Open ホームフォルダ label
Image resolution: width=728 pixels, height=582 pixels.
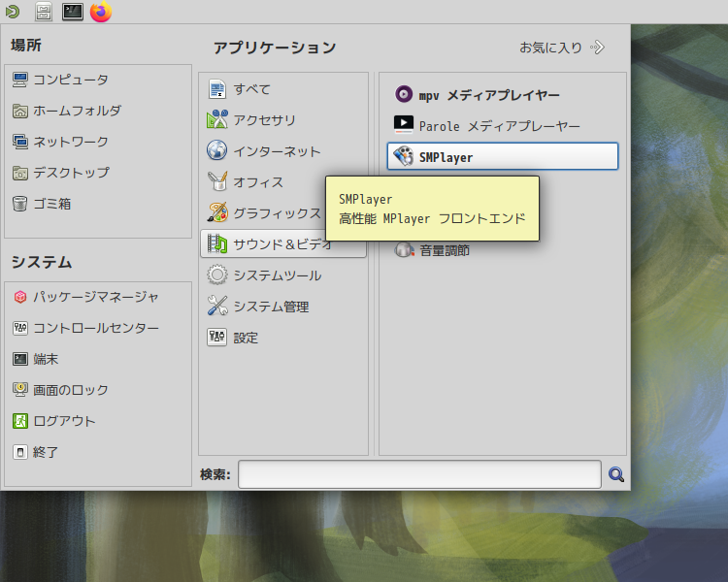(x=78, y=111)
